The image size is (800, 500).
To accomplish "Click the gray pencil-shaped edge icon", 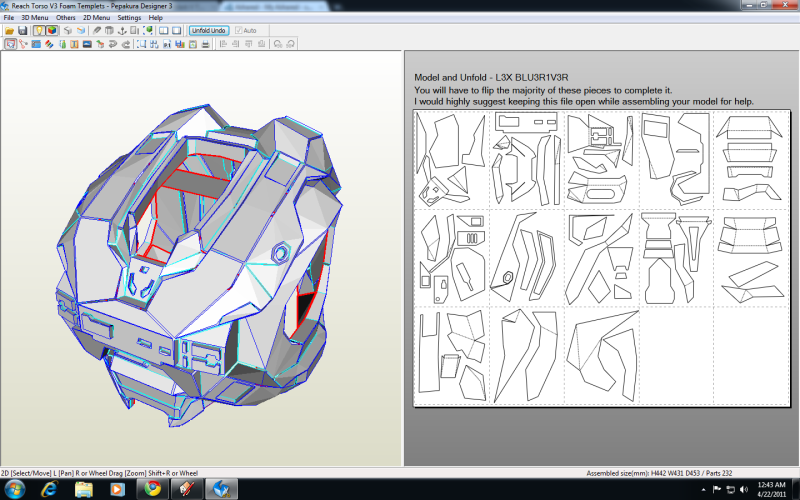I will (x=96, y=31).
